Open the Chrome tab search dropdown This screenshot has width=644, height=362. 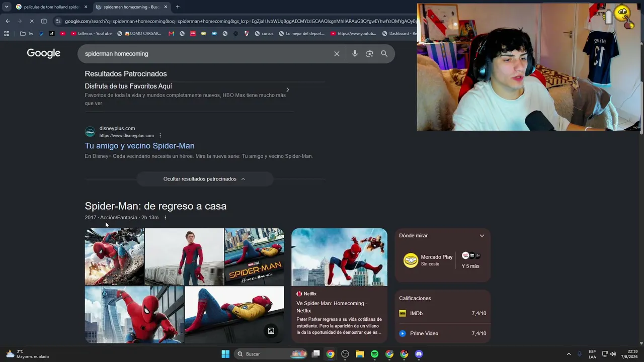point(6,7)
